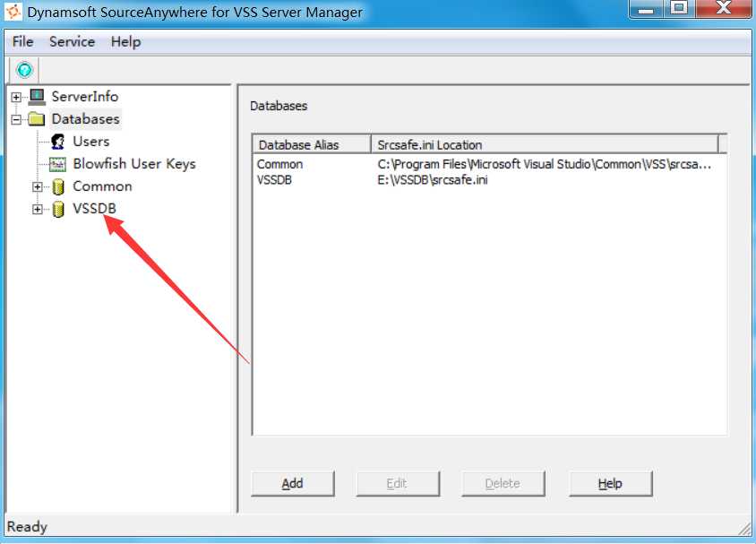Image resolution: width=756 pixels, height=544 pixels.
Task: Click the Help button below database list
Action: tap(610, 484)
